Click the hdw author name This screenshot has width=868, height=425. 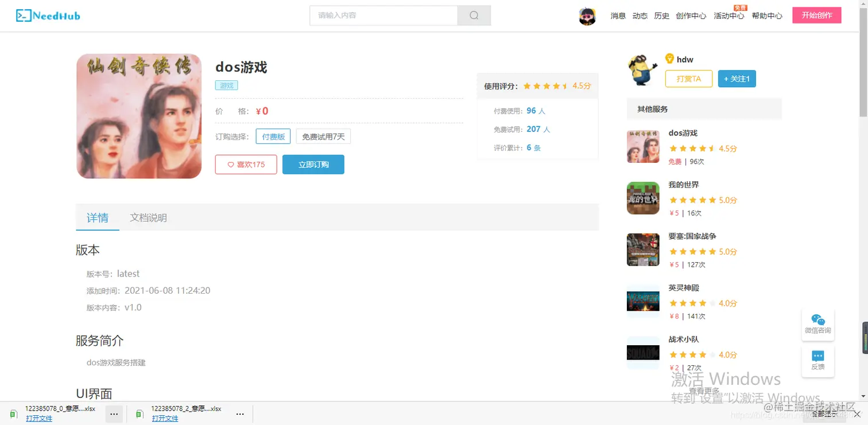click(x=685, y=60)
